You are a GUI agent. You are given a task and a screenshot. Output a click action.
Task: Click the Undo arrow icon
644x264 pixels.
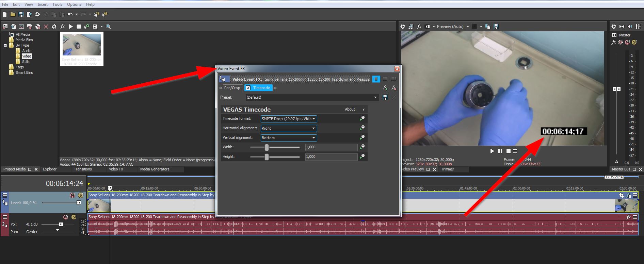tap(70, 14)
